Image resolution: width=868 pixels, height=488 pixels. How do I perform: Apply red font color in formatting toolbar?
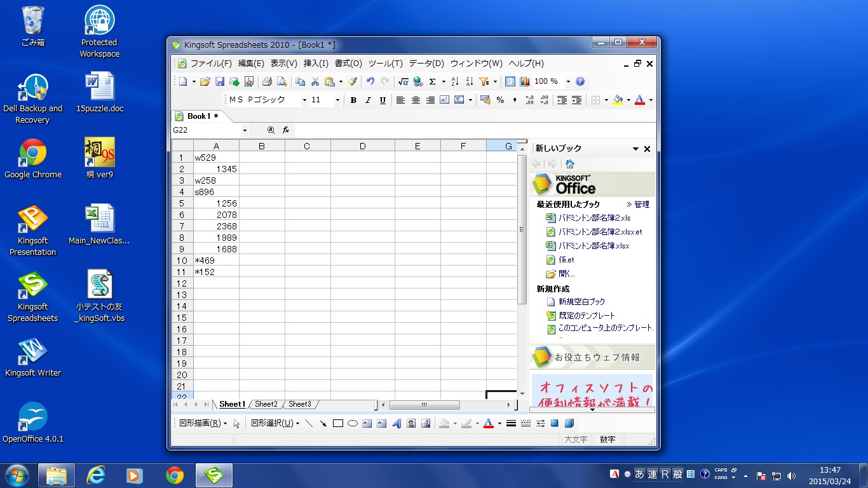(x=640, y=100)
